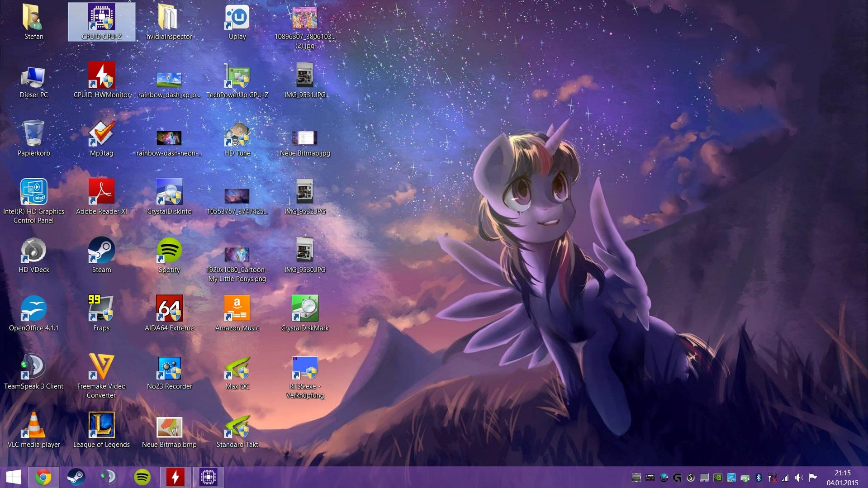The width and height of the screenshot is (868, 488).
Task: Open Dieser PC
Action: (33, 81)
